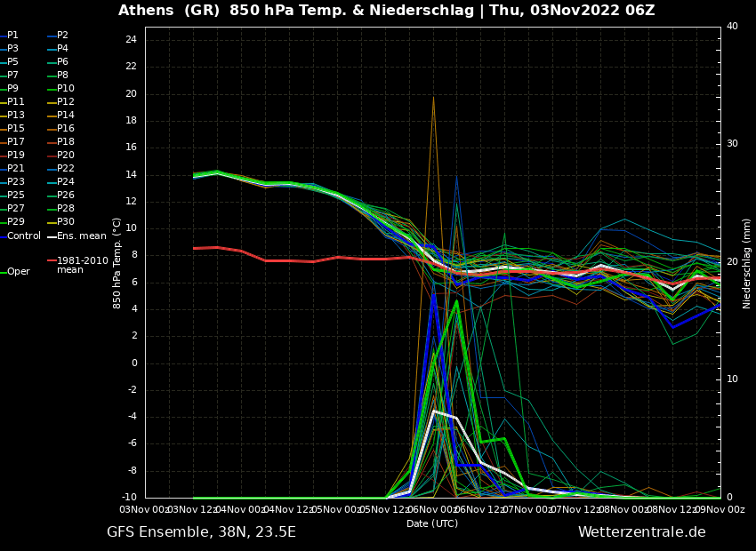Click the Oper legend entry
Image resolution: width=756 pixels, height=551 pixels.
[x=18, y=272]
